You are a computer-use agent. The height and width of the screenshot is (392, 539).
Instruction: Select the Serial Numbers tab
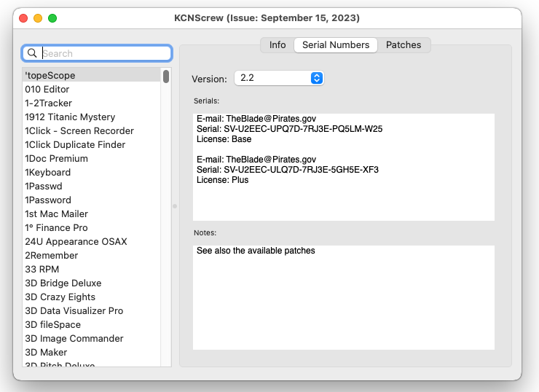click(336, 45)
